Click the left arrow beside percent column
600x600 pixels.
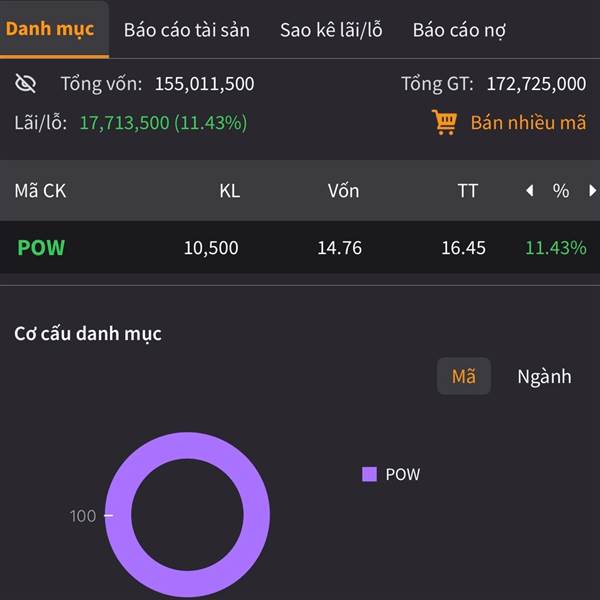pyautogui.click(x=529, y=191)
